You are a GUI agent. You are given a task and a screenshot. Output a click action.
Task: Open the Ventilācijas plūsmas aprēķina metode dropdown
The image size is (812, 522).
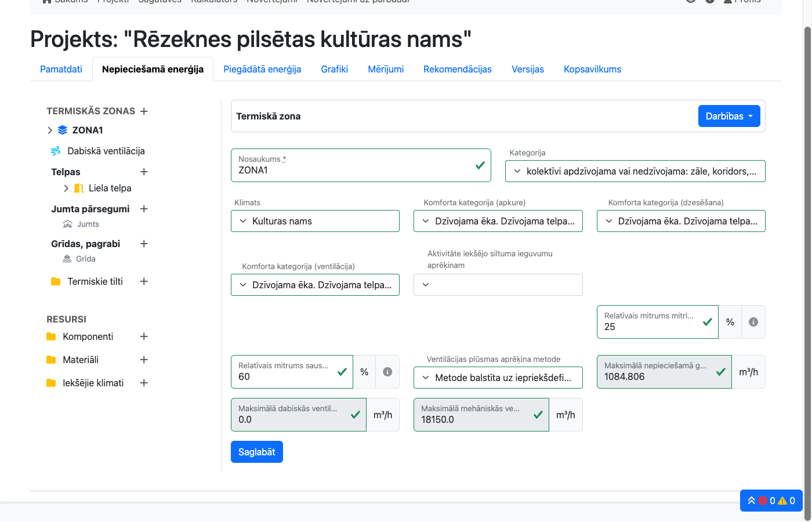pyautogui.click(x=498, y=377)
